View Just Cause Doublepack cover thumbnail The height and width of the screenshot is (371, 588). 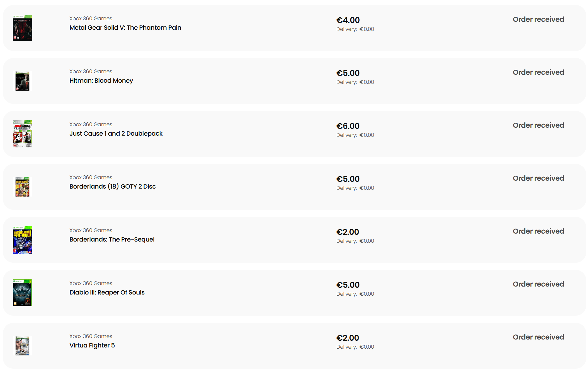[x=22, y=134]
